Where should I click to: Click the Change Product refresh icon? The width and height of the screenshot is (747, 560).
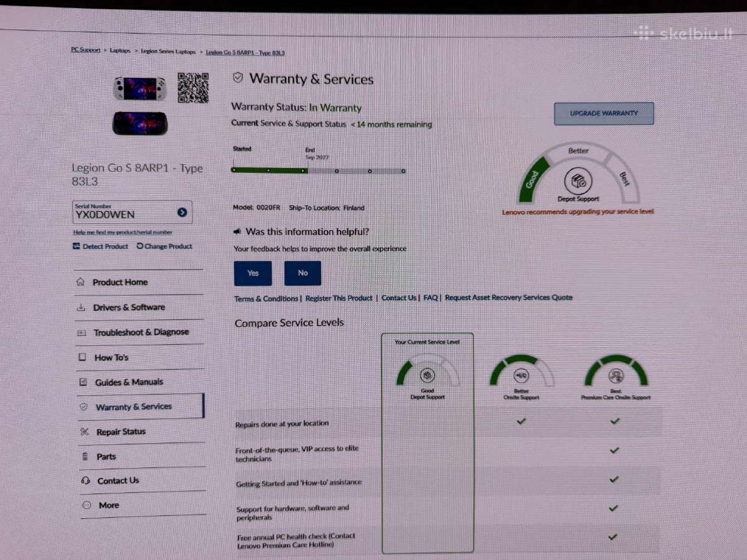coord(140,246)
